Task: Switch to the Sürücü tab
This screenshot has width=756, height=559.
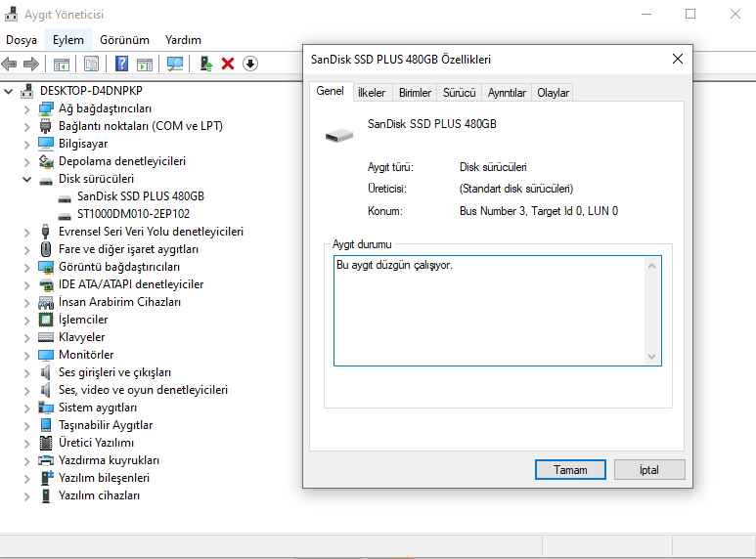Action: pos(460,93)
